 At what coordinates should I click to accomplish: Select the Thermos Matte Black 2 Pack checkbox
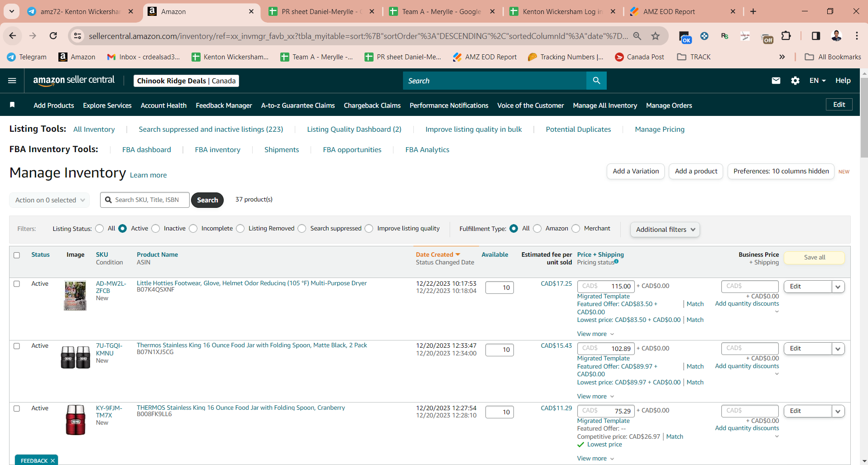(x=17, y=346)
